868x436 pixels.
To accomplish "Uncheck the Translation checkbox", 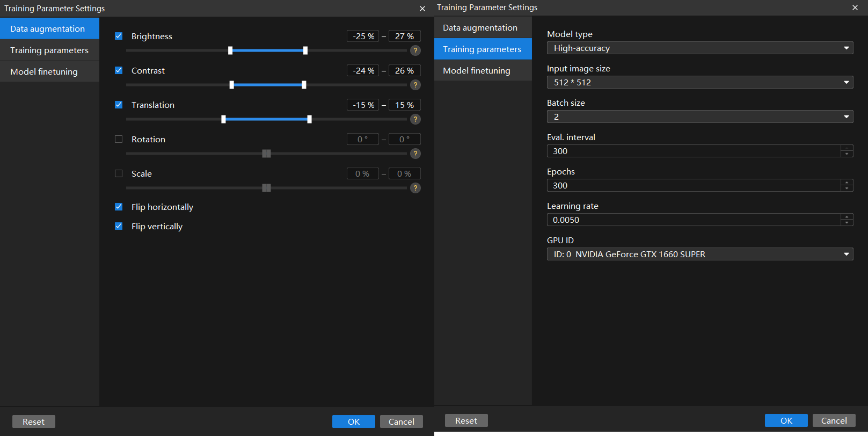I will coord(119,105).
